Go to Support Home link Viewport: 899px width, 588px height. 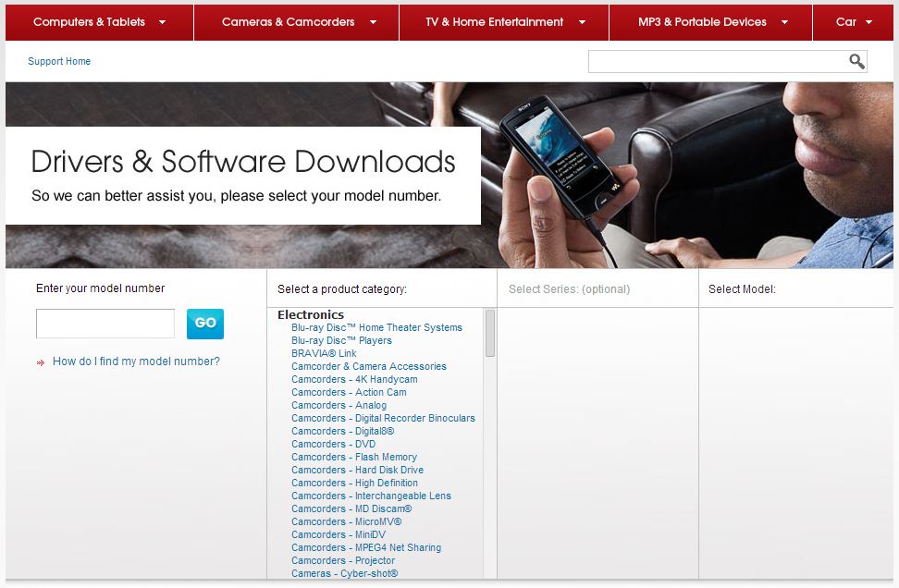tap(59, 61)
